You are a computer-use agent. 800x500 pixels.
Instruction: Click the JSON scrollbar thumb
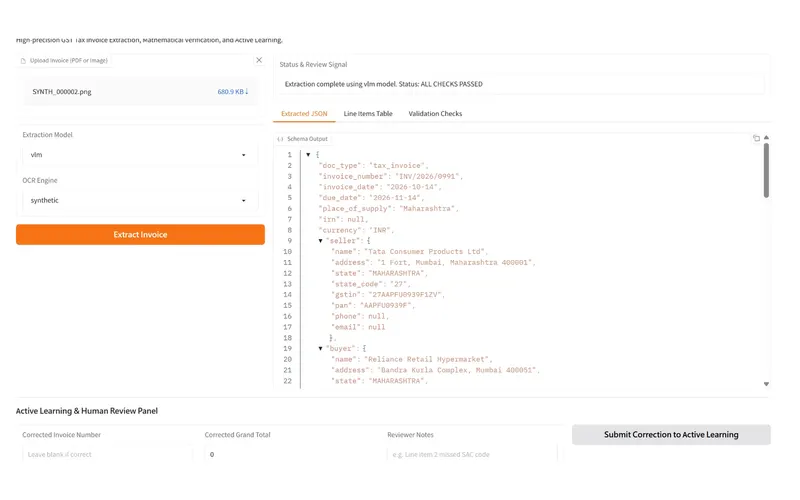coord(766,170)
